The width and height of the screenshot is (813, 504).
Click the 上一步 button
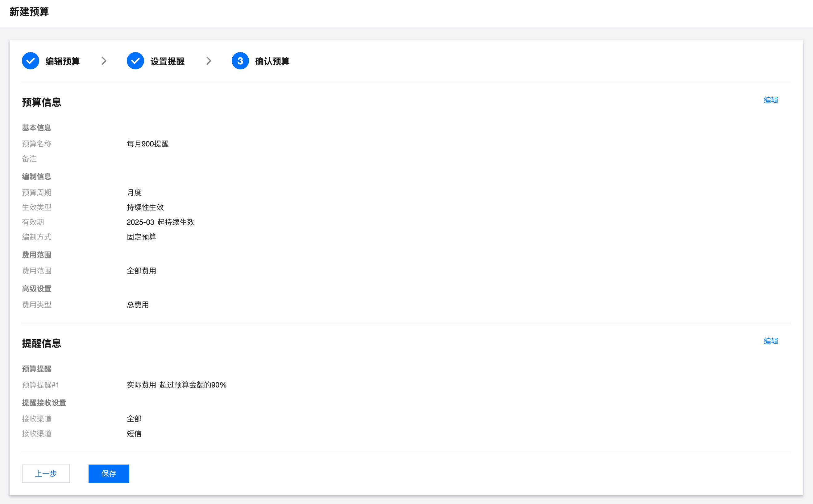46,473
